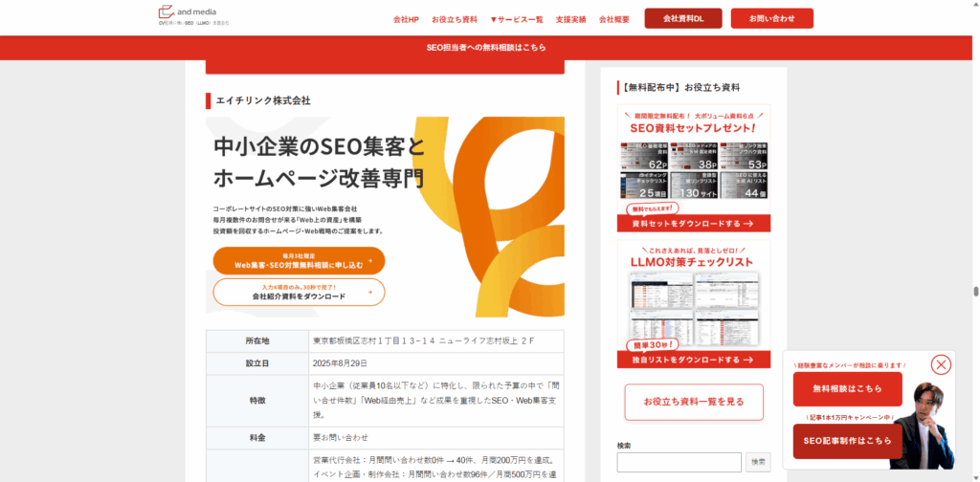Open the 会社HP menu item
980x482 pixels.
click(407, 19)
